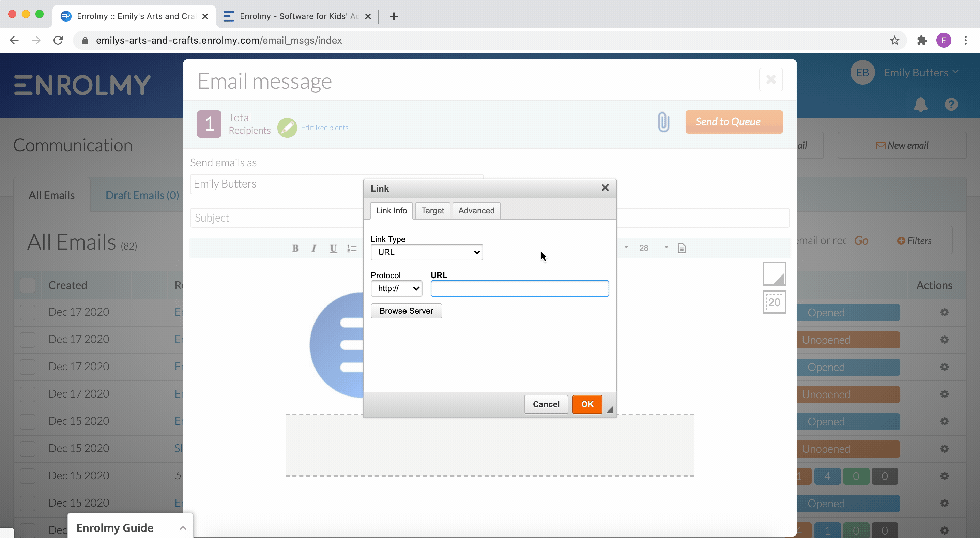Open the Draft Emails (0) tab
Screen dimensions: 980x538
pos(142,195)
